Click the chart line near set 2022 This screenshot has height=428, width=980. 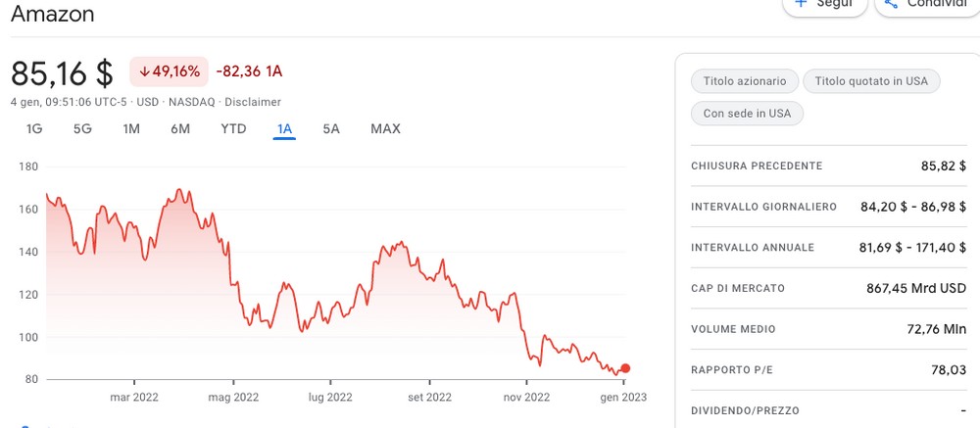430,275
